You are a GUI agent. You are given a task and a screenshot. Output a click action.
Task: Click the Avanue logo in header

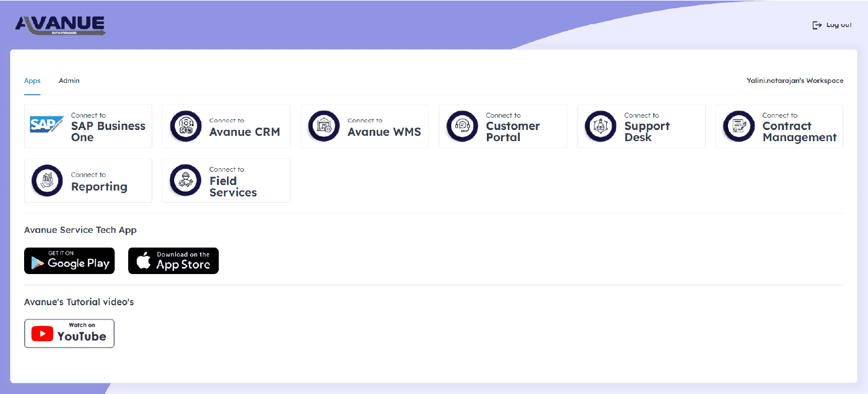pos(61,25)
